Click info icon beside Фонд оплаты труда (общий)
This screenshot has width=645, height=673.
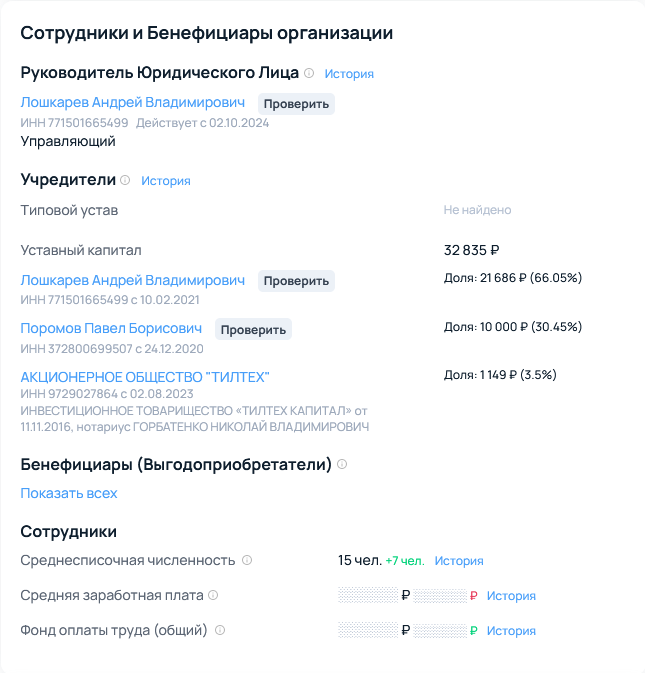click(220, 631)
